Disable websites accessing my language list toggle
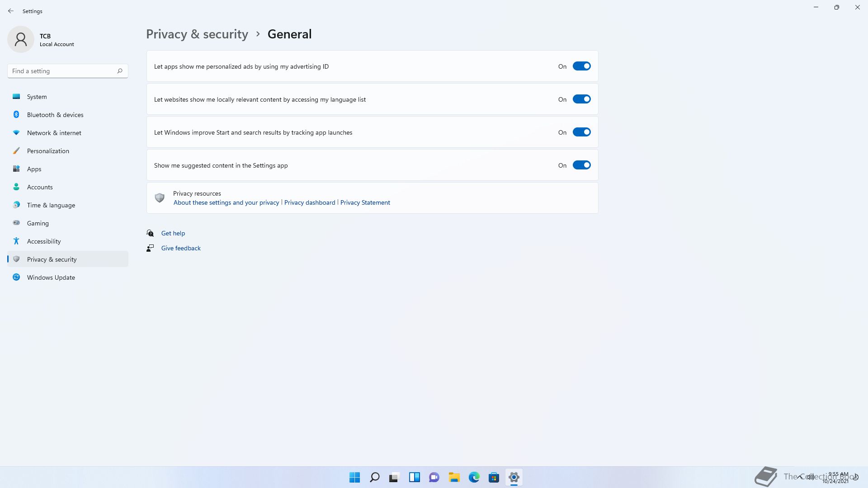Screen dimensions: 868x488 coord(582,99)
